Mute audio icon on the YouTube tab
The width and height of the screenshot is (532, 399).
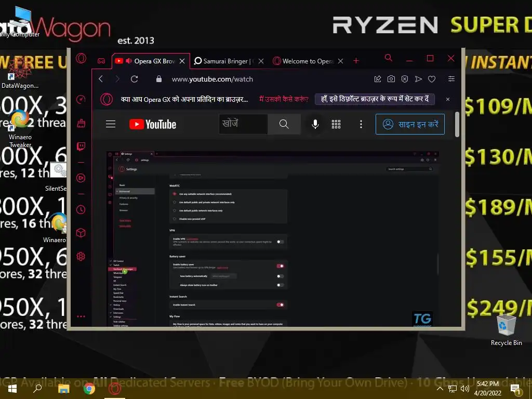coord(129,61)
